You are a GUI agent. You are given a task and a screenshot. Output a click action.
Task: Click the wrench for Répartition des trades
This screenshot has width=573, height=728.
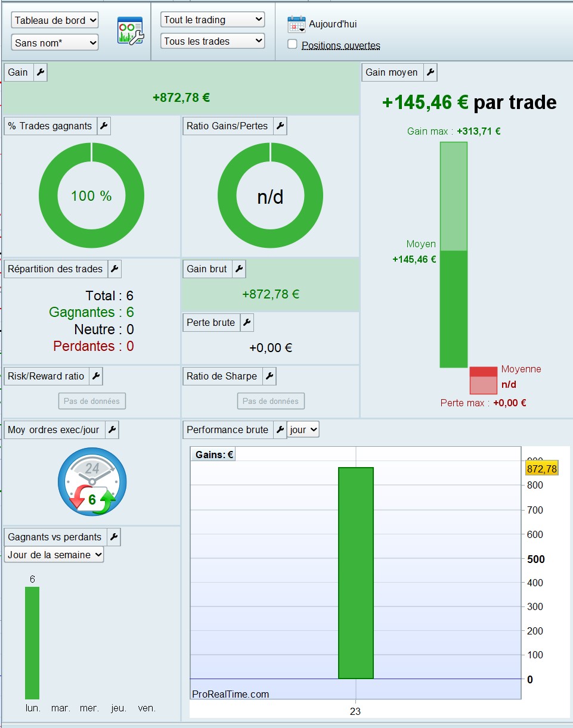tap(114, 269)
